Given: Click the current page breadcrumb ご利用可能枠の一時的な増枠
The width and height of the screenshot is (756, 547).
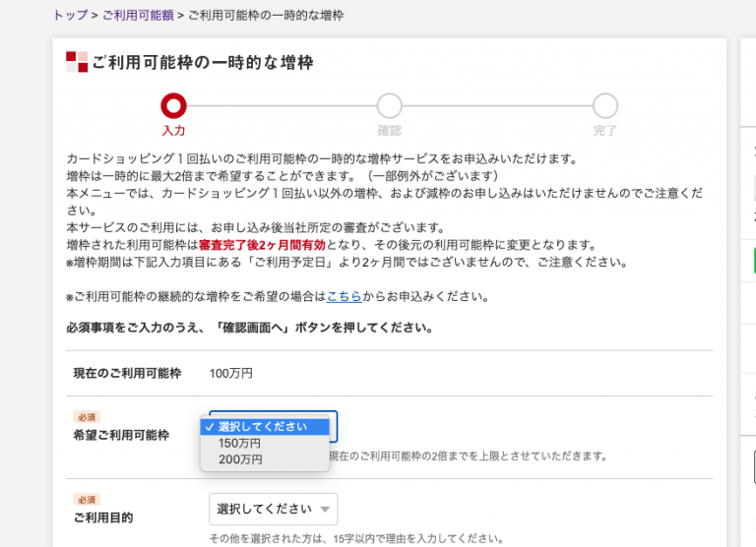Looking at the screenshot, I should coord(266,16).
